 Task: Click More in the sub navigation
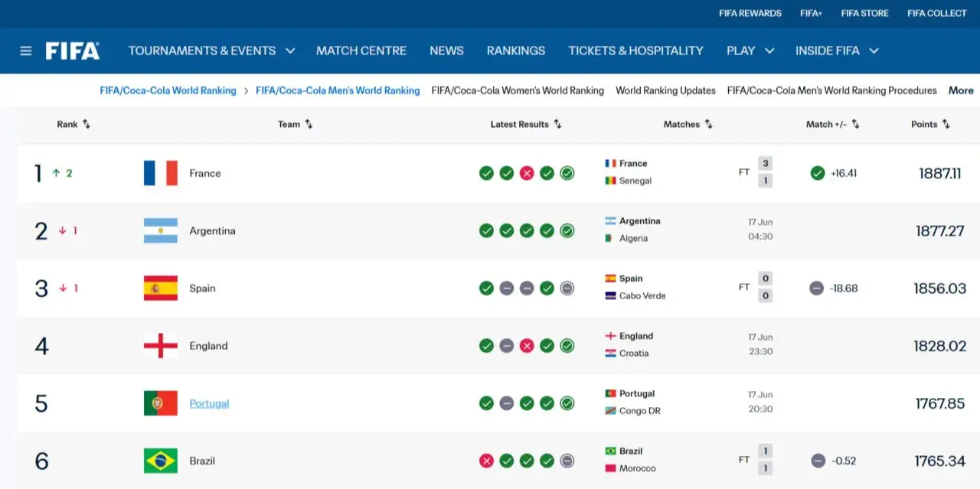point(961,90)
